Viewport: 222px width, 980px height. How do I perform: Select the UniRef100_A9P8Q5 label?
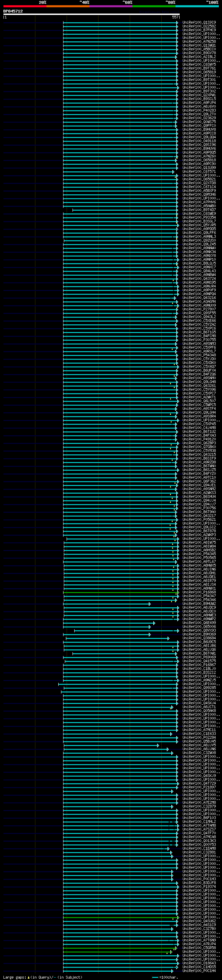pyautogui.click(x=199, y=153)
